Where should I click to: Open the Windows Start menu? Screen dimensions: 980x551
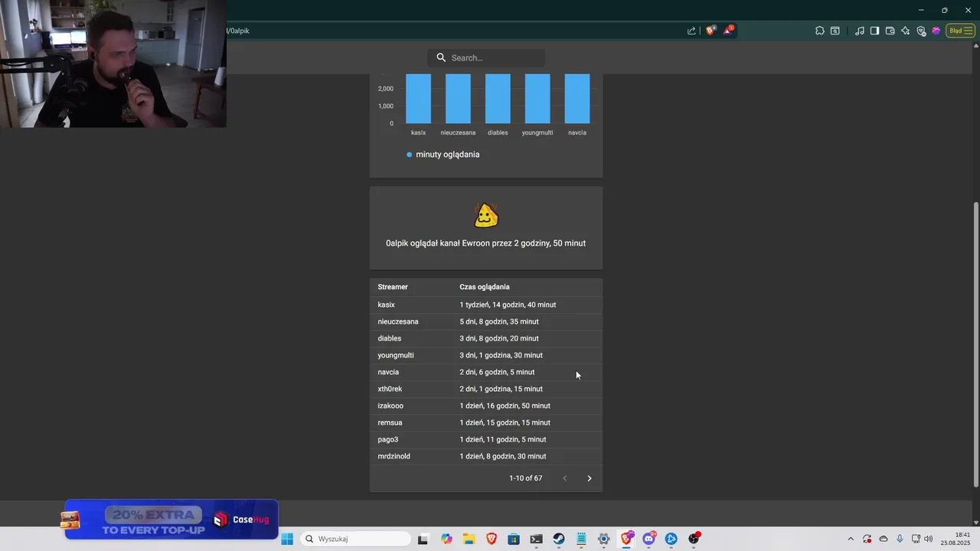287,539
